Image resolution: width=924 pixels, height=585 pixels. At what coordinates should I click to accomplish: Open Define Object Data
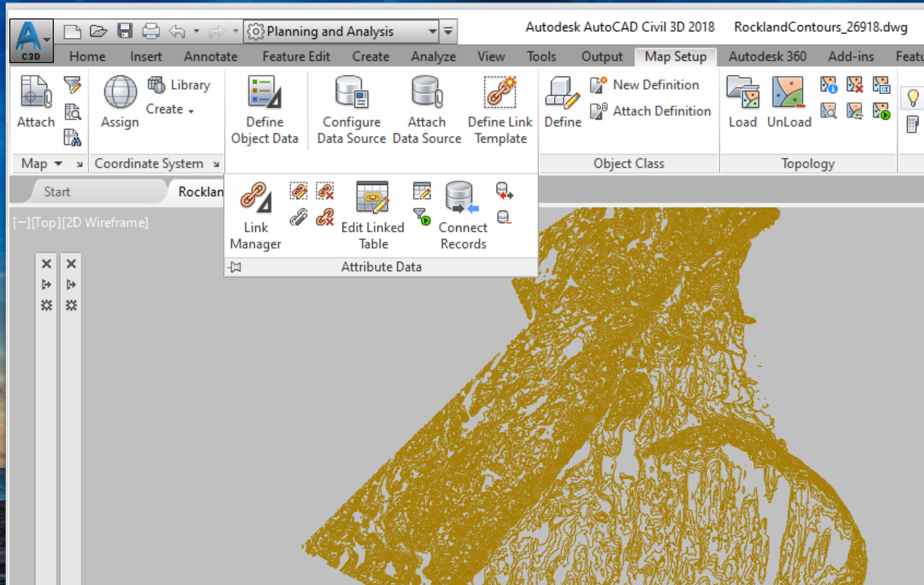click(264, 110)
